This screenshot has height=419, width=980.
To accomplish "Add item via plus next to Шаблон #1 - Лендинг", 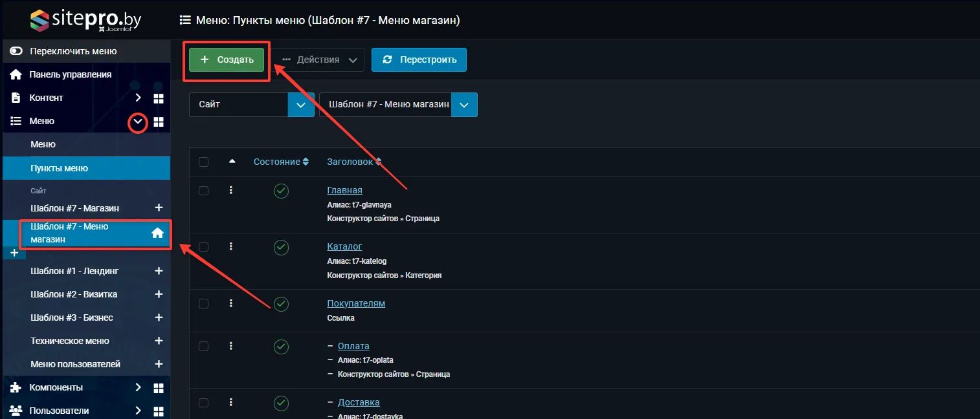I will point(159,271).
